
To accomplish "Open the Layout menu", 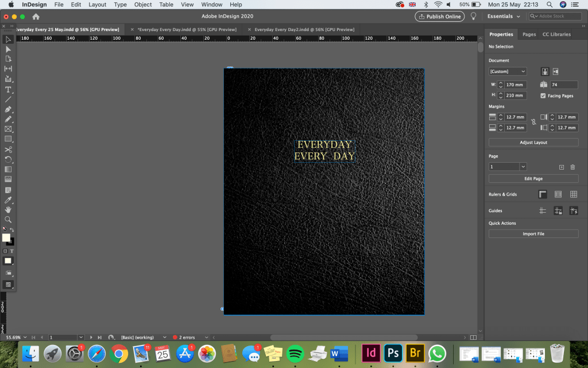I will (97, 5).
